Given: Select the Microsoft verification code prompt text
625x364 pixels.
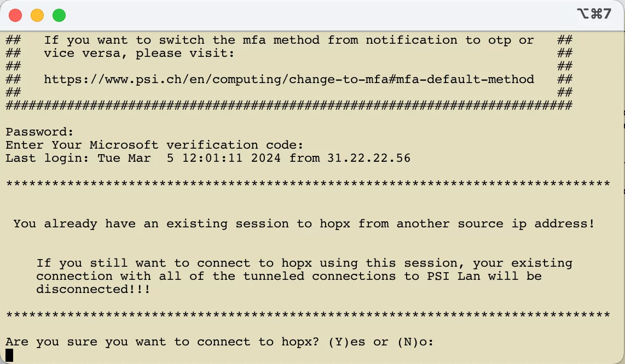Looking at the screenshot, I should click(154, 145).
